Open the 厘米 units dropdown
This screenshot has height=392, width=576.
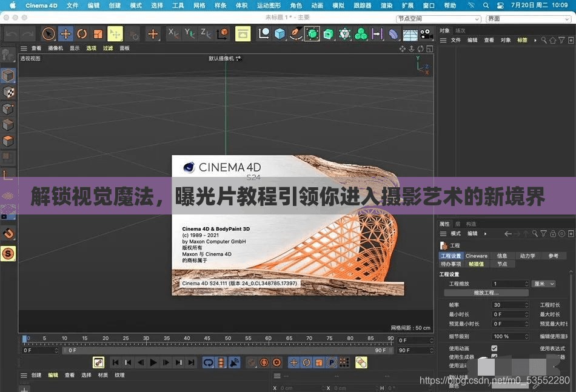coord(544,284)
